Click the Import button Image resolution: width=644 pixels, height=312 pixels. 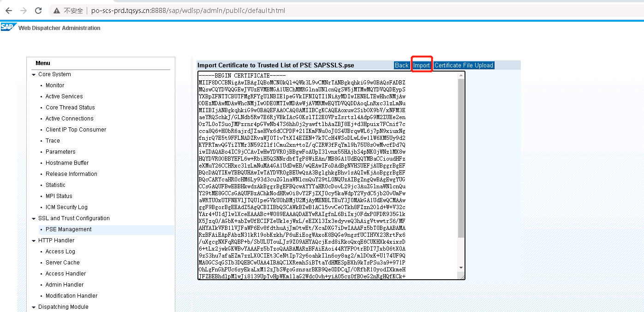point(422,66)
